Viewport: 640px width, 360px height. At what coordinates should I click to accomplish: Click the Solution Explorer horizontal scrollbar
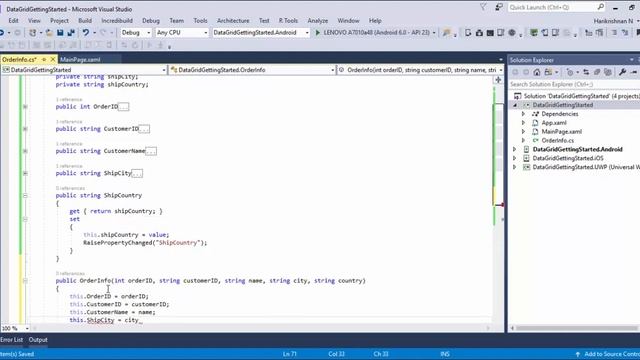(576, 328)
